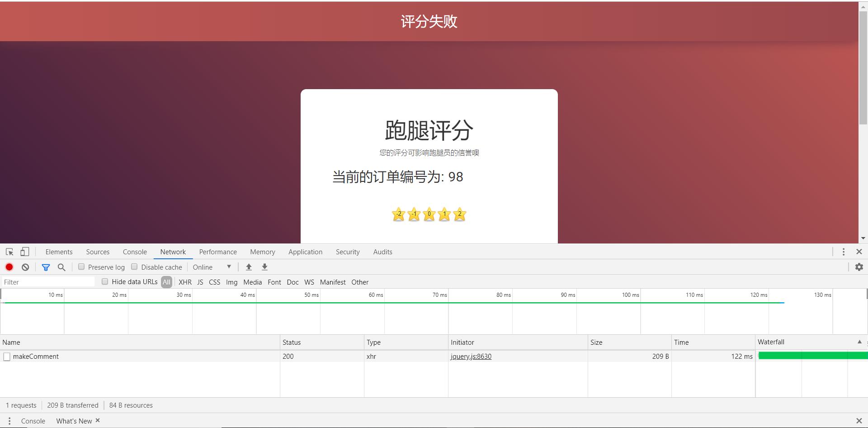Click the star labeled -1
Image resolution: width=868 pixels, height=428 pixels.
(414, 214)
